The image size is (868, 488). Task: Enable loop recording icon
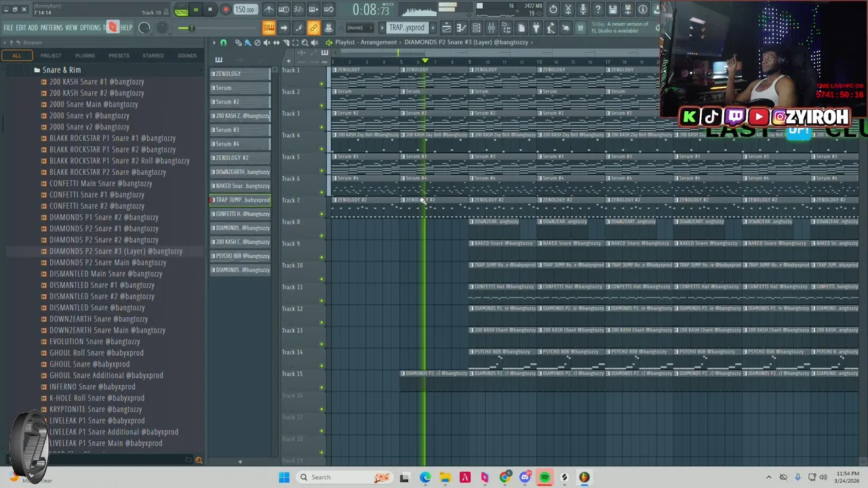pos(328,9)
